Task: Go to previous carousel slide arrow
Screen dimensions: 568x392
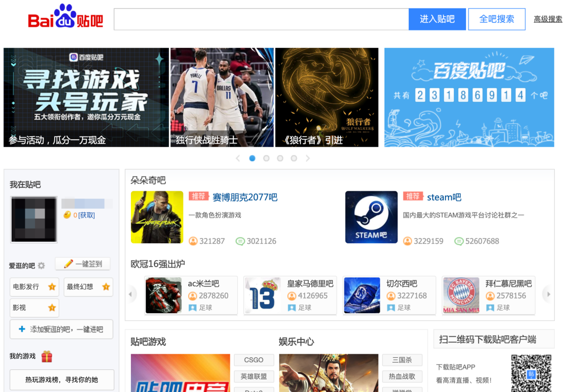Action: 238,158
